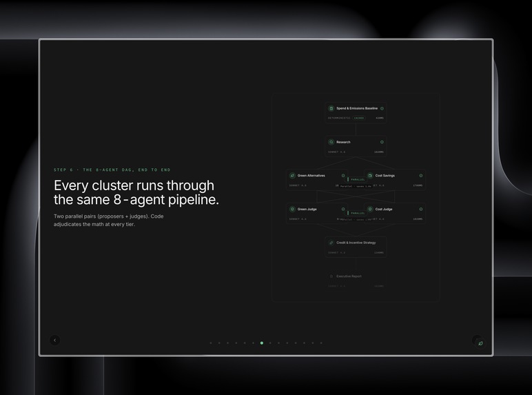Screen dimensions: 532x395
Task: Click the Green Alternatives status check icon
Action: point(343,176)
